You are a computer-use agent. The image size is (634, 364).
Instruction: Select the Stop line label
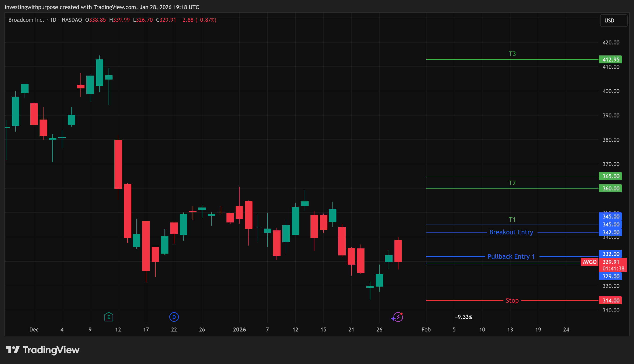point(512,301)
